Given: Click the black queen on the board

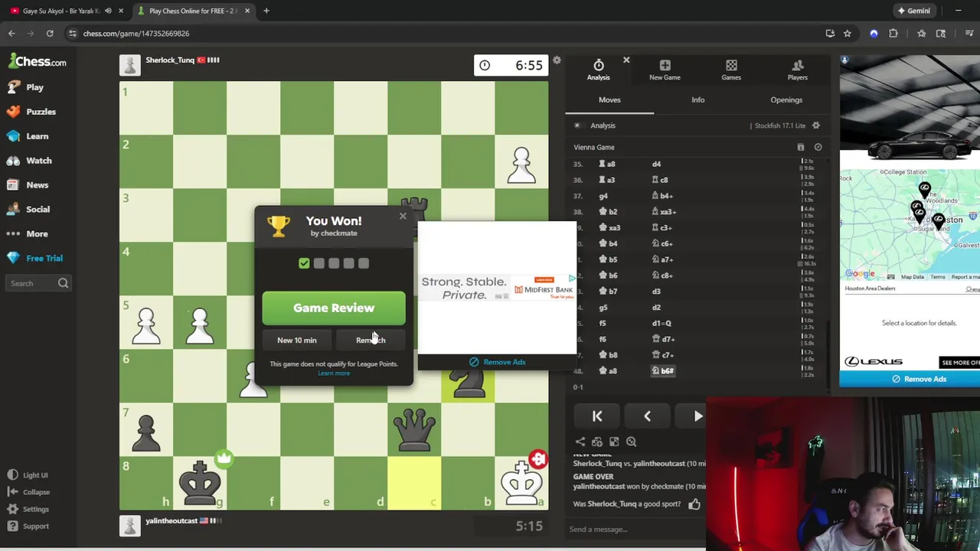Looking at the screenshot, I should (x=414, y=429).
